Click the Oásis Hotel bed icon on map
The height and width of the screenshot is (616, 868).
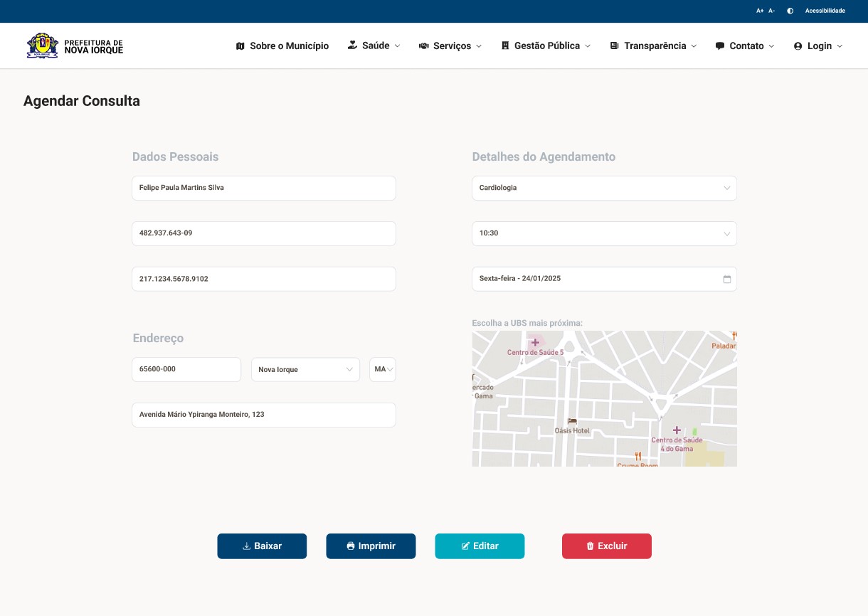point(572,421)
